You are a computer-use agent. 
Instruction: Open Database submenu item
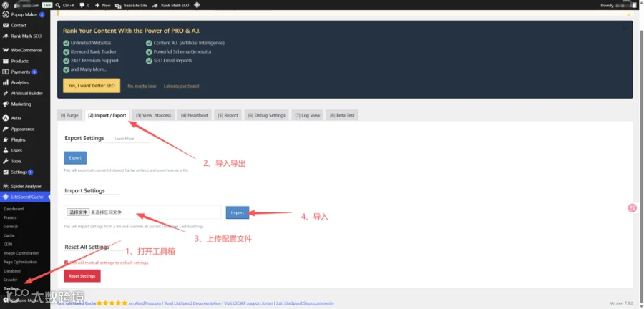(x=12, y=271)
